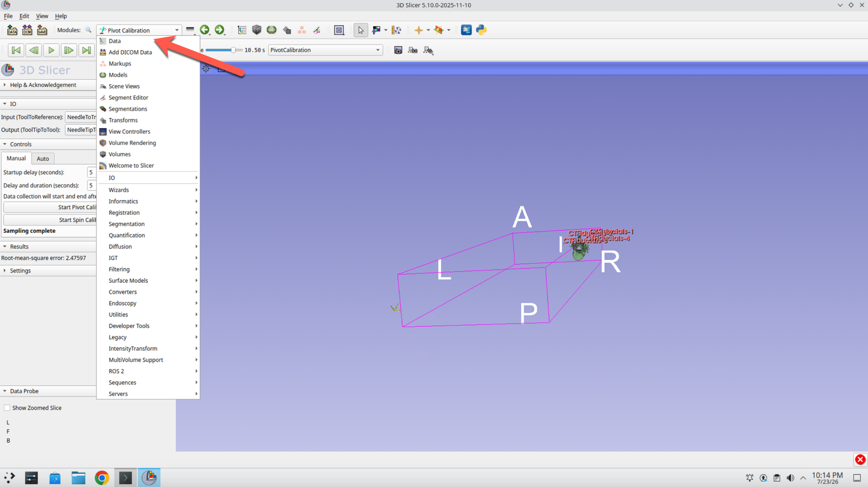The width and height of the screenshot is (868, 487).
Task: Click the DCM DICOM toolbar icon
Action: (x=27, y=30)
